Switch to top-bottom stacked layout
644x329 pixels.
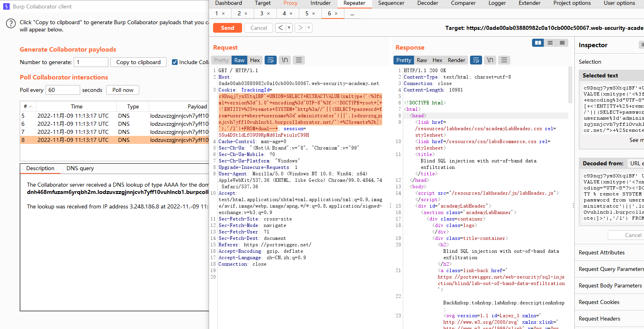pos(550,43)
